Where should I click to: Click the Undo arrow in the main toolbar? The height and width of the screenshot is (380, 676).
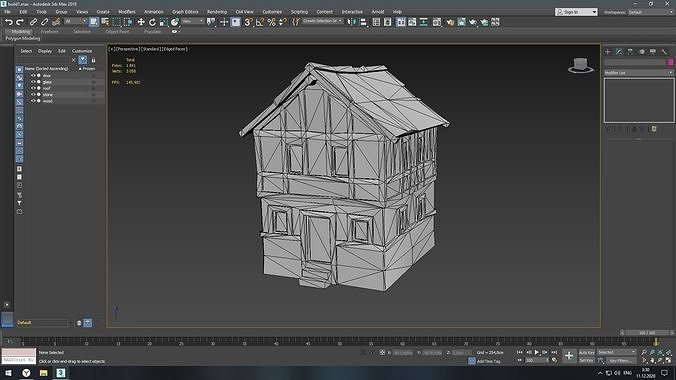(9, 22)
